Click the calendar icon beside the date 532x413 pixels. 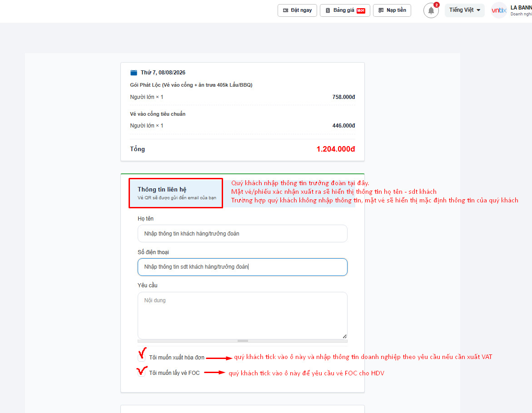(134, 73)
